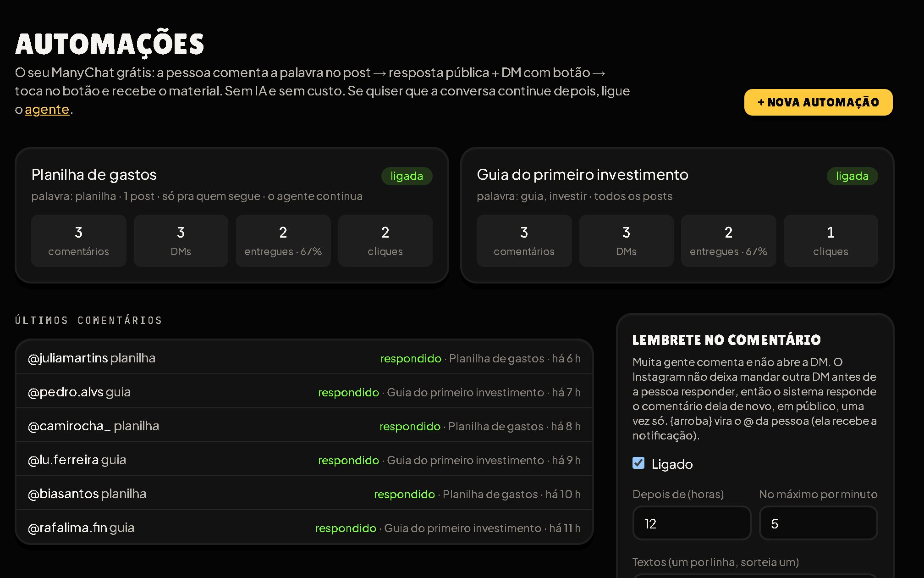Image resolution: width=924 pixels, height=578 pixels.
Task: Open @pedro.alvs guia comment row
Action: coord(304,392)
